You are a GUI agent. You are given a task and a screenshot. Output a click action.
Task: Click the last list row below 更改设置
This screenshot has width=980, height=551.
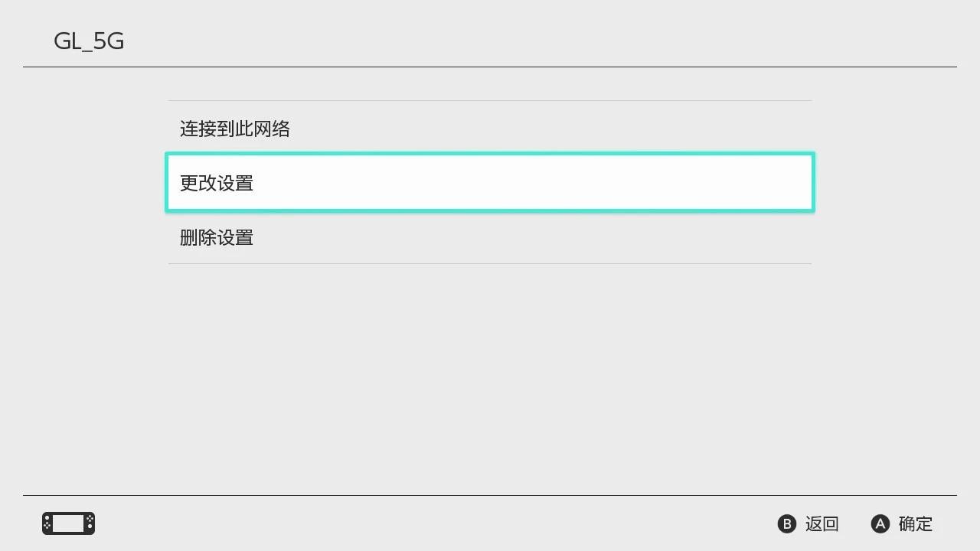(490, 237)
